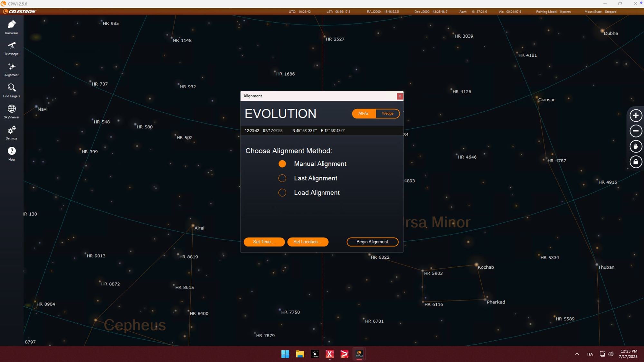The image size is (644, 362).
Task: Select Last Alignment option
Action: point(308,178)
